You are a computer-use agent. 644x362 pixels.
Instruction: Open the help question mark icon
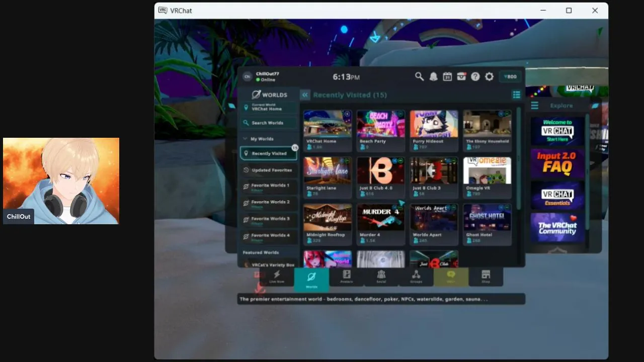pos(475,76)
